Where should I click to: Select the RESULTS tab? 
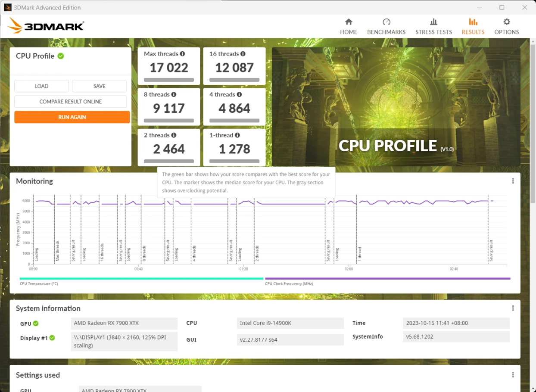[x=473, y=27]
